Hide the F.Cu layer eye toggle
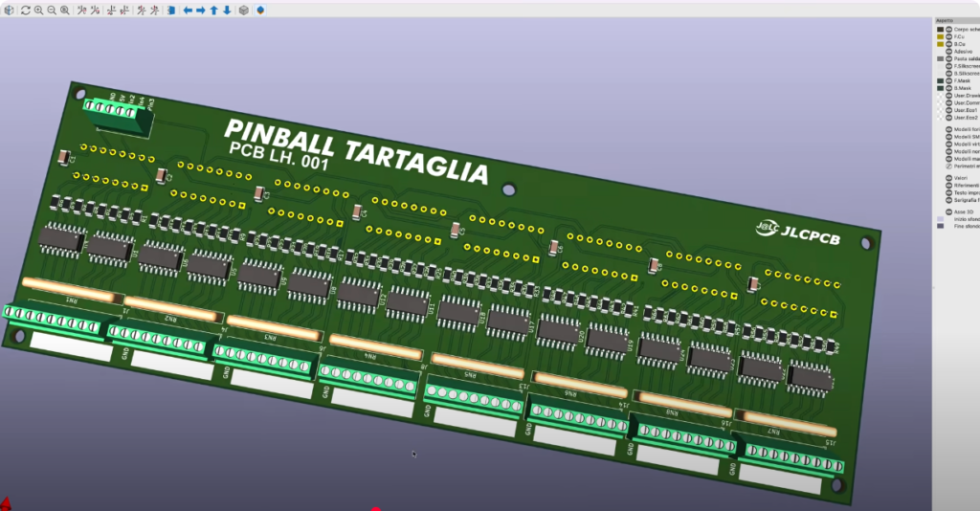This screenshot has height=511, width=980. (948, 37)
